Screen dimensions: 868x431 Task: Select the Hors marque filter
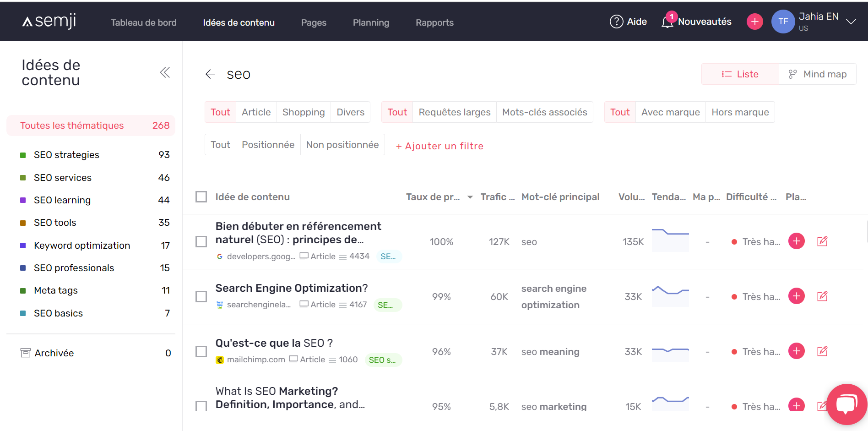pos(740,112)
